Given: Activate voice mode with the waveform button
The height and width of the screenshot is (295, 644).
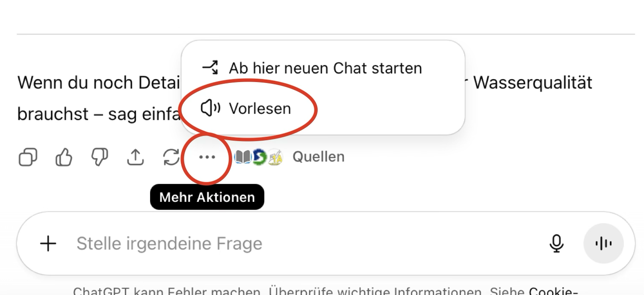Looking at the screenshot, I should [x=603, y=244].
